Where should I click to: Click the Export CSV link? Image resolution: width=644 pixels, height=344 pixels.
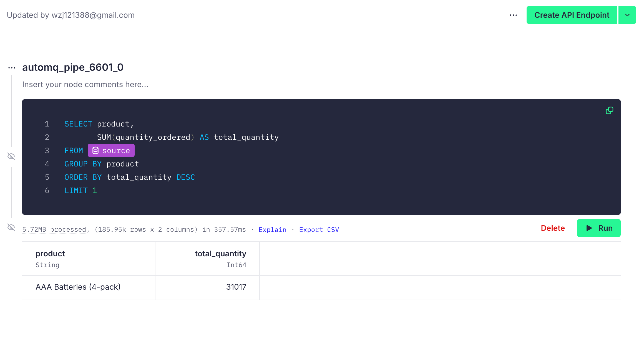pyautogui.click(x=319, y=230)
